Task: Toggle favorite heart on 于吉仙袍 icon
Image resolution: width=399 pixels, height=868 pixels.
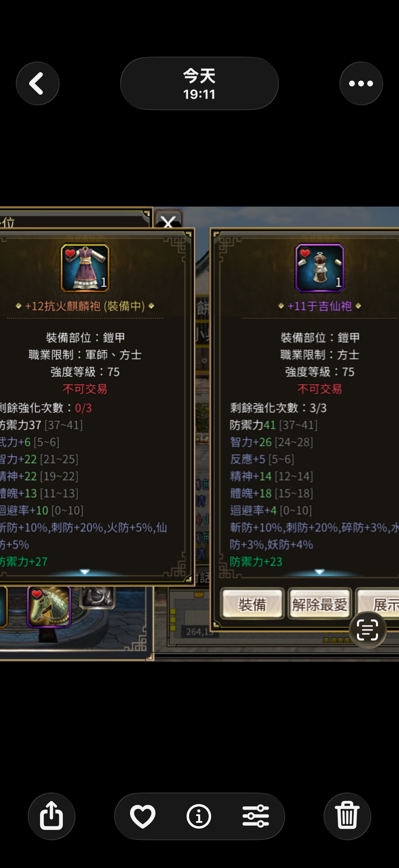Action: 305,253
